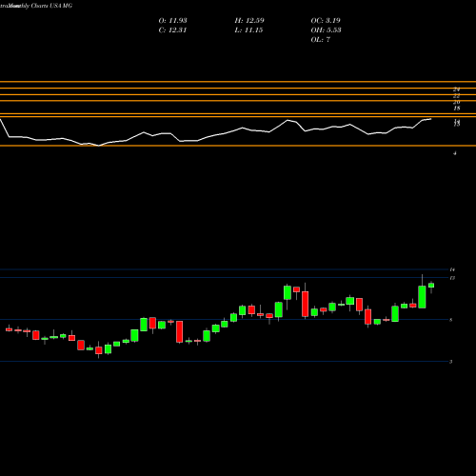
Task: Select the open value O: 11.93
Action: (x=172, y=21)
